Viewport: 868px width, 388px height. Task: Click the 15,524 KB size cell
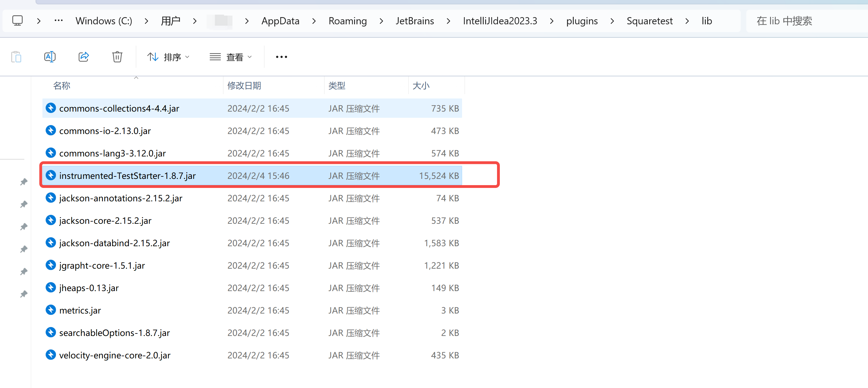[x=439, y=176]
